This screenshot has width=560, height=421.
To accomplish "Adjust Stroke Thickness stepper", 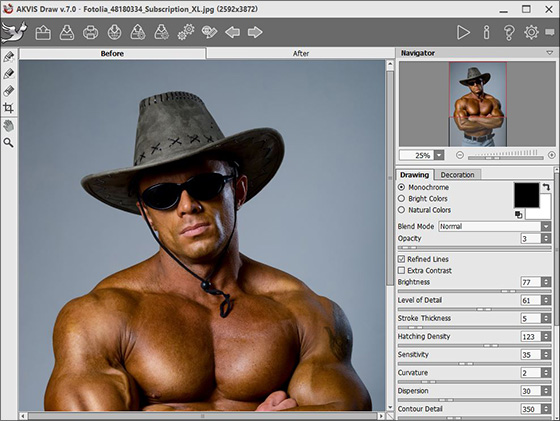I will pos(546,319).
